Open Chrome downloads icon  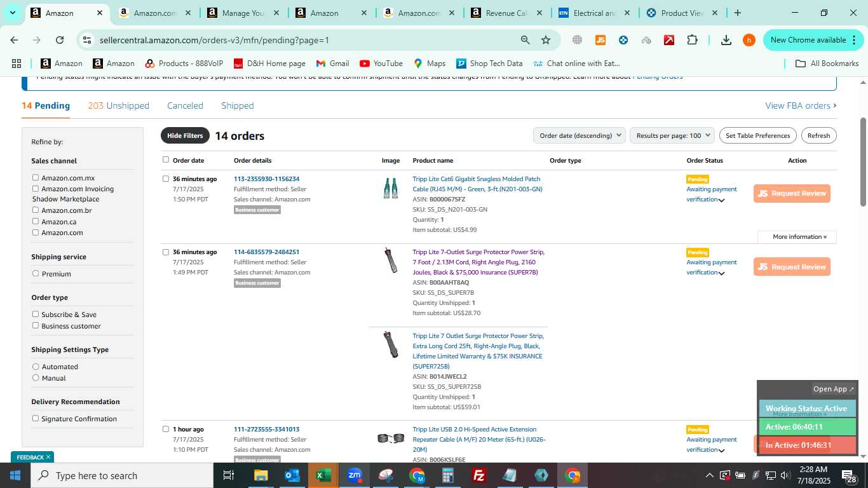click(726, 40)
